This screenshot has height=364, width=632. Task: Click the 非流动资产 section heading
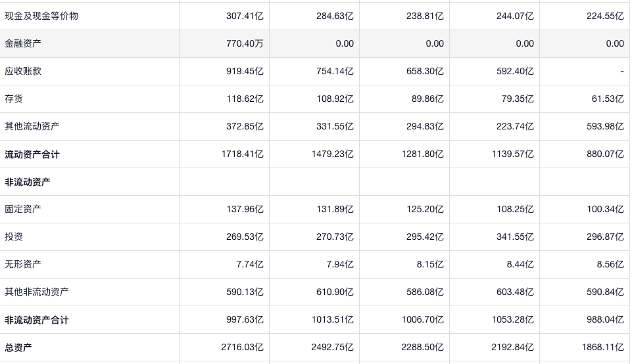click(x=28, y=182)
